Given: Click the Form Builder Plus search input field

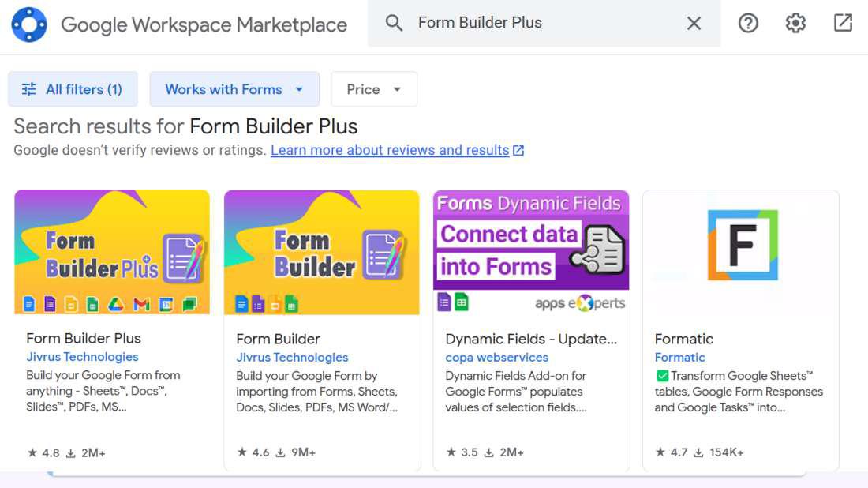Looking at the screenshot, I should pyautogui.click(x=544, y=23).
